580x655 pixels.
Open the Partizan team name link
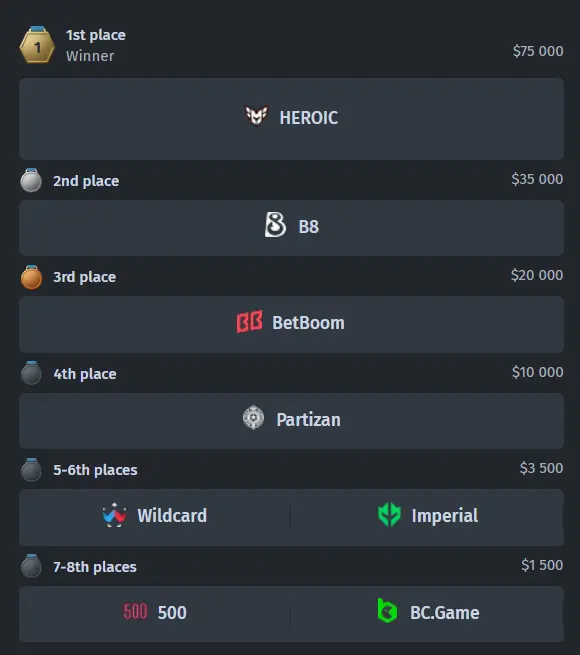[308, 420]
